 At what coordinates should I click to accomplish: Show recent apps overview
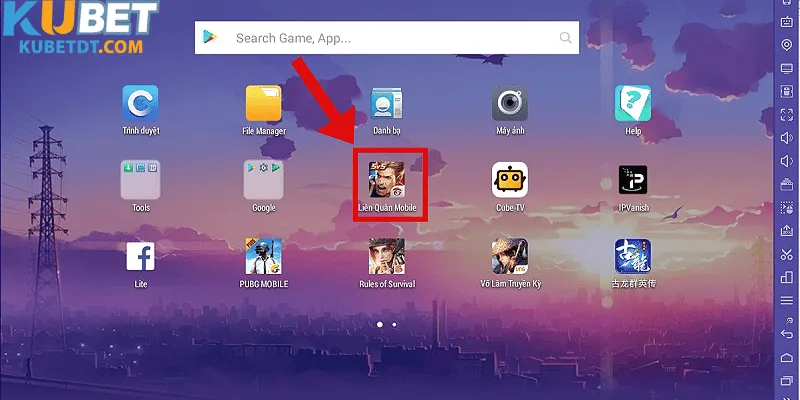coord(786,381)
